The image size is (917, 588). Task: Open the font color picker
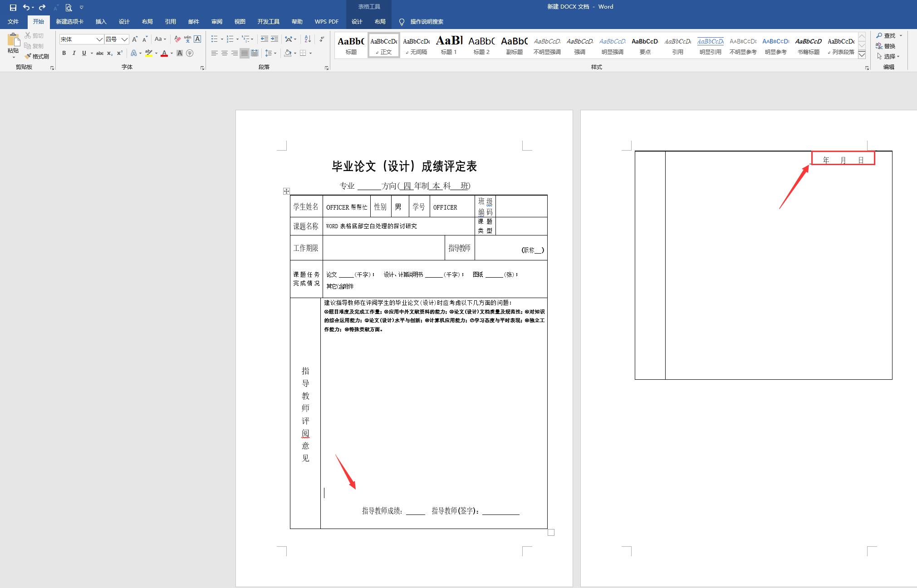coord(165,53)
